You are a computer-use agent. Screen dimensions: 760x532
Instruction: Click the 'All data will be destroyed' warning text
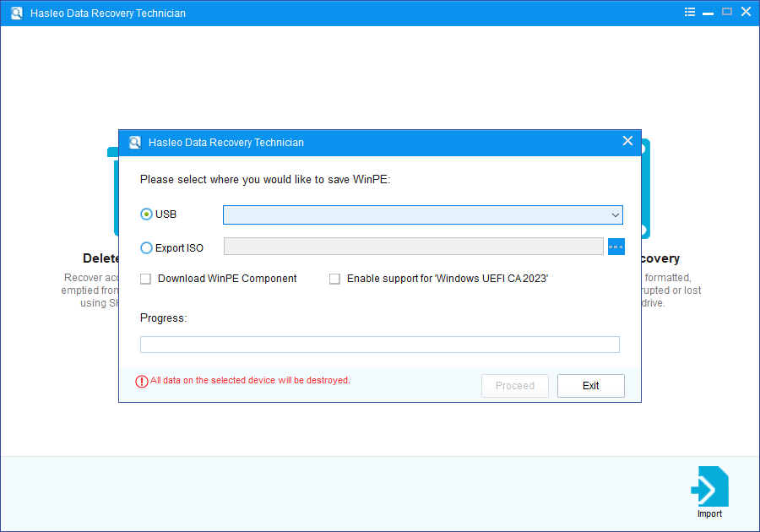[250, 381]
